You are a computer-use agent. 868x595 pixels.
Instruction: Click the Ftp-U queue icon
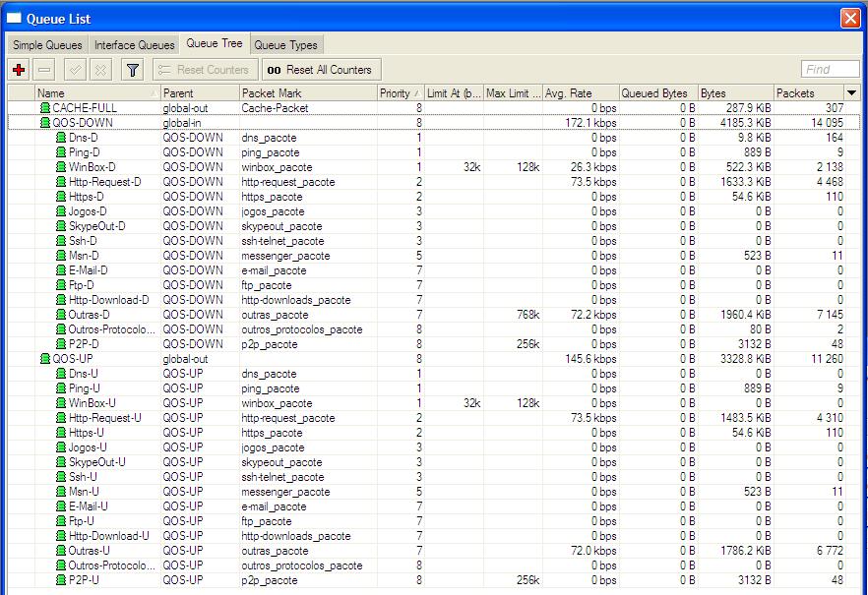click(x=61, y=521)
